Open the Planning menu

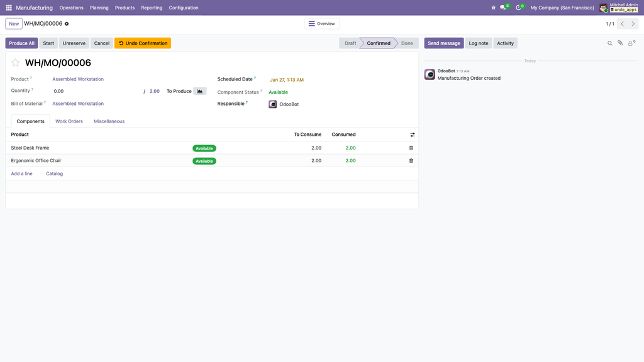pos(99,8)
